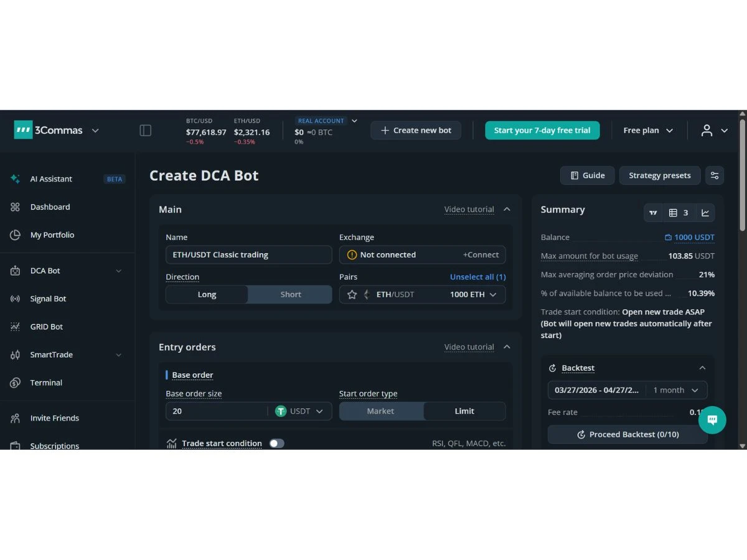The width and height of the screenshot is (747, 560).
Task: Click the exchange warning icon
Action: 352,254
